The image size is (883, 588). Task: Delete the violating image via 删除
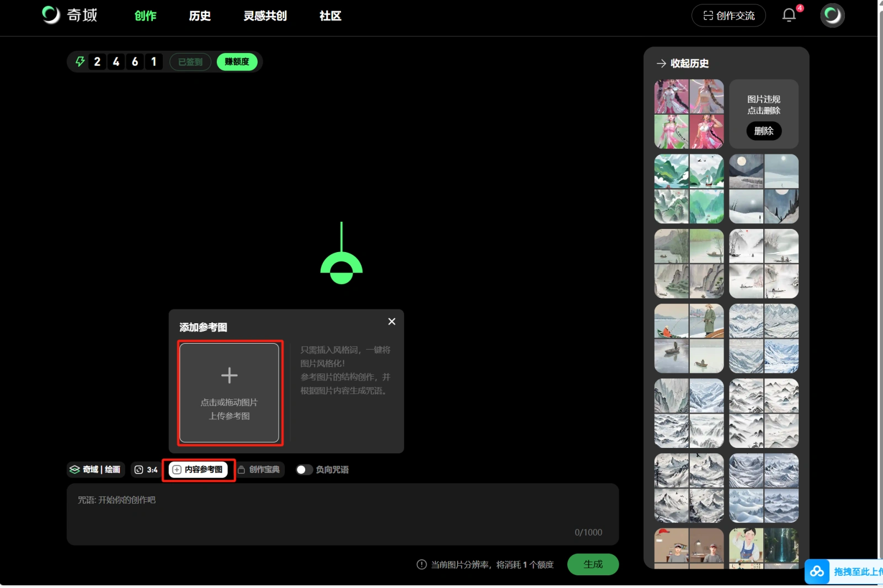(764, 131)
